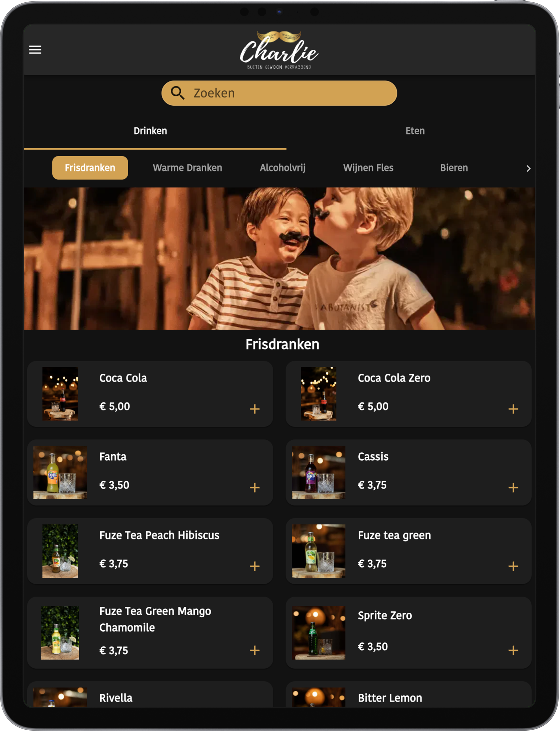Add Fuze tea green to the order
The width and height of the screenshot is (560, 731).
point(513,566)
